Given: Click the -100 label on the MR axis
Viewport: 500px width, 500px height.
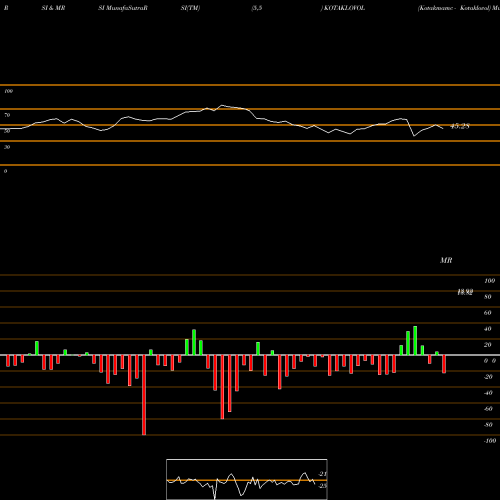Looking at the screenshot, I should tap(489, 441).
